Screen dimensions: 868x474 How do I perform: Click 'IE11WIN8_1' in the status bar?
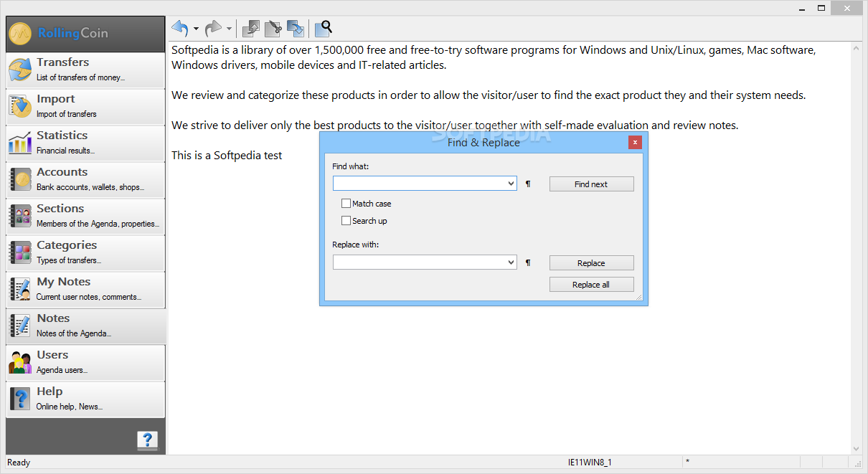pyautogui.click(x=590, y=463)
